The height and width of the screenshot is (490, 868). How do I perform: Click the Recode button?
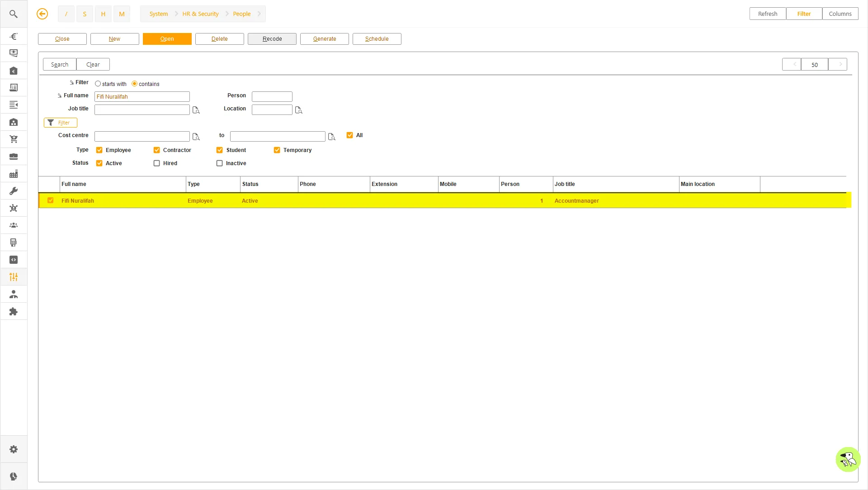tap(272, 39)
